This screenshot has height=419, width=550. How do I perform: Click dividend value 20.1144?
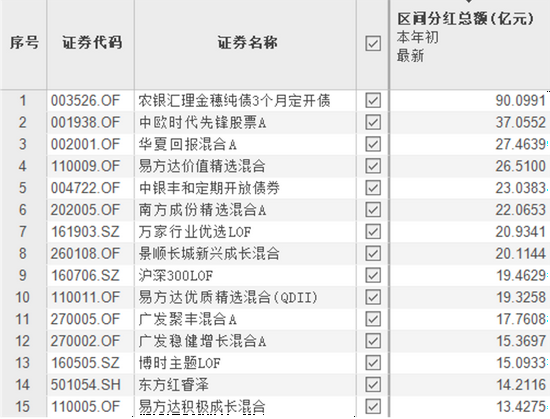coord(521,254)
